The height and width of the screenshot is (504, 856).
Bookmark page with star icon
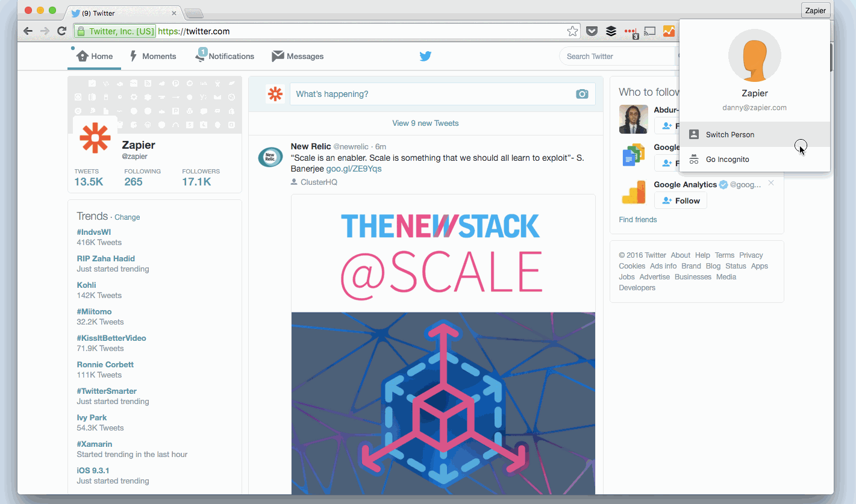[x=572, y=31]
